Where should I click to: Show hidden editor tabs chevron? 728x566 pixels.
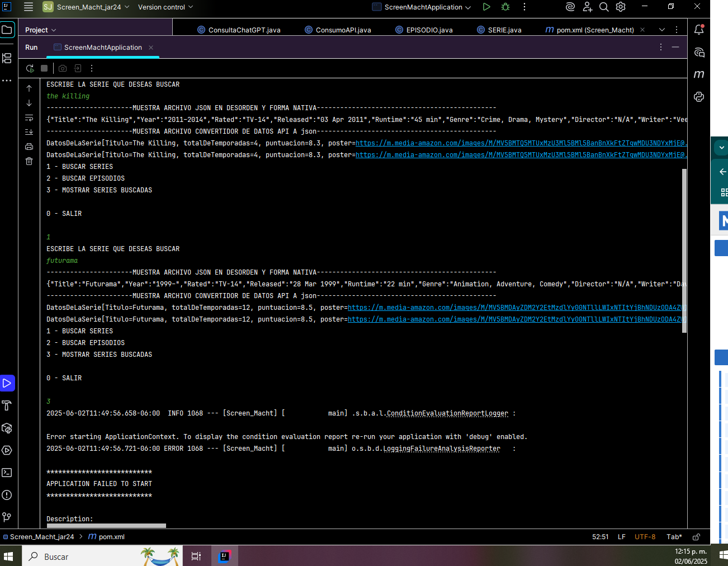click(x=662, y=30)
